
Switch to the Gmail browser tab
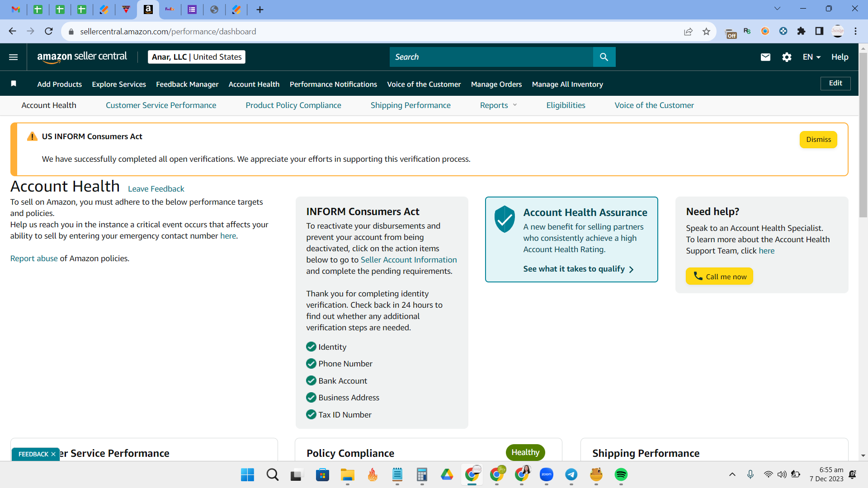pos(16,9)
